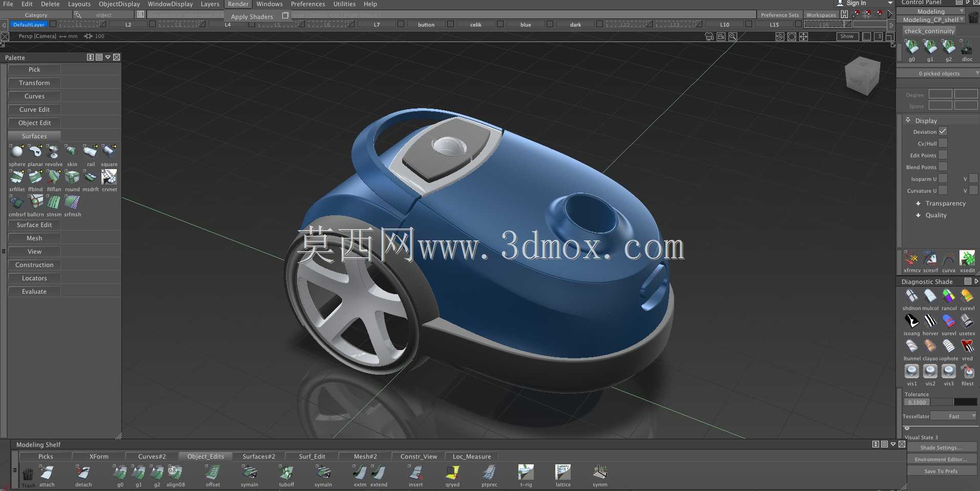Tick the Apply Shaders checkbox
Image resolution: width=980 pixels, height=491 pixels.
(x=285, y=16)
